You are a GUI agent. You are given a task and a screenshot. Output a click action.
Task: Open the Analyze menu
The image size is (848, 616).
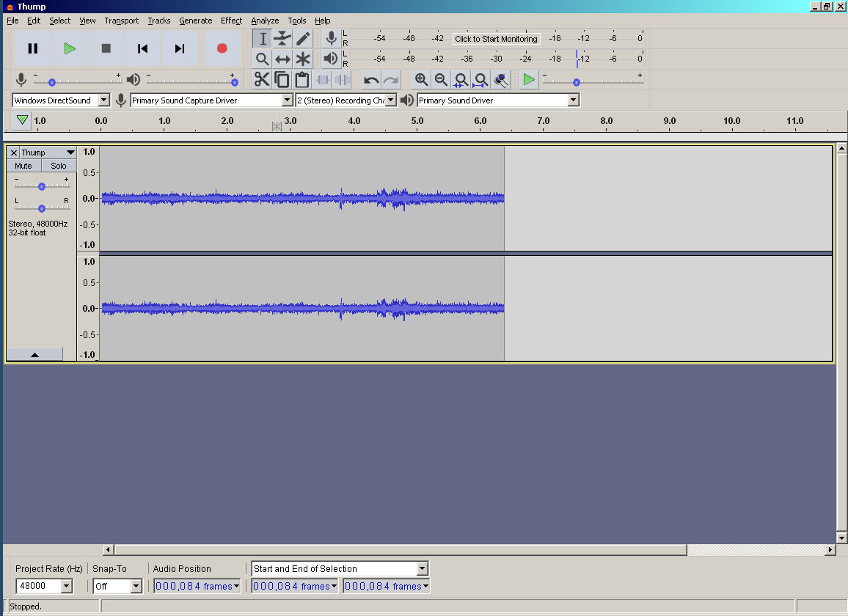(x=265, y=21)
